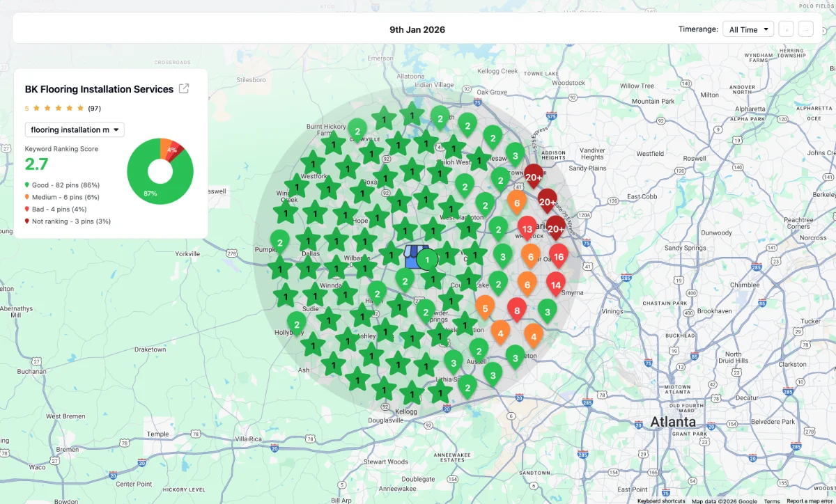This screenshot has width=836, height=504.
Task: Click Report a map error link
Action: (810, 501)
